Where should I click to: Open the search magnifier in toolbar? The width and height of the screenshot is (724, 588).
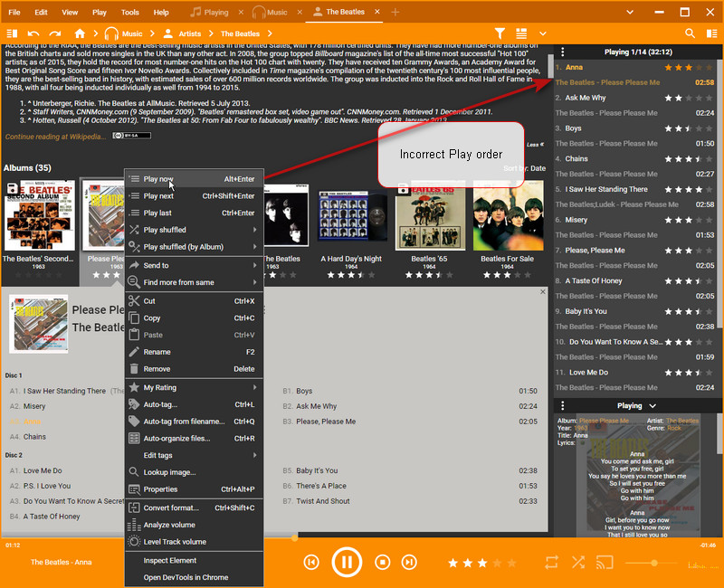(x=690, y=33)
